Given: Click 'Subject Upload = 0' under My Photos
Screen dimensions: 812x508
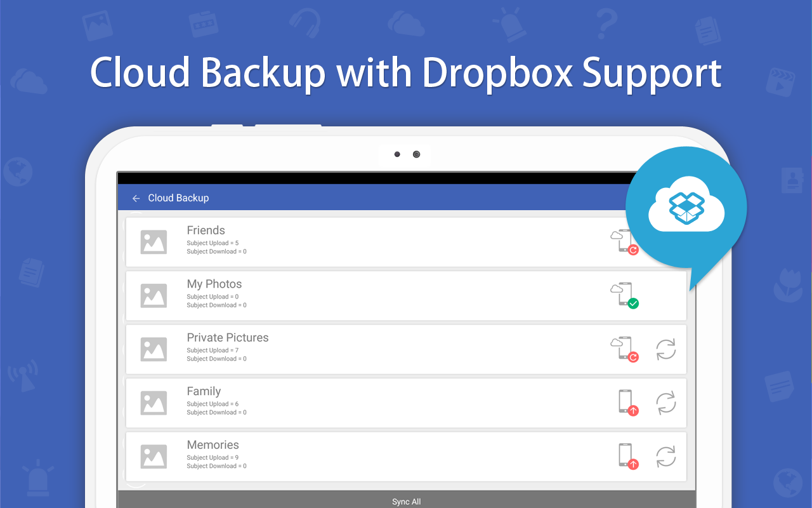Looking at the screenshot, I should coord(213,297).
